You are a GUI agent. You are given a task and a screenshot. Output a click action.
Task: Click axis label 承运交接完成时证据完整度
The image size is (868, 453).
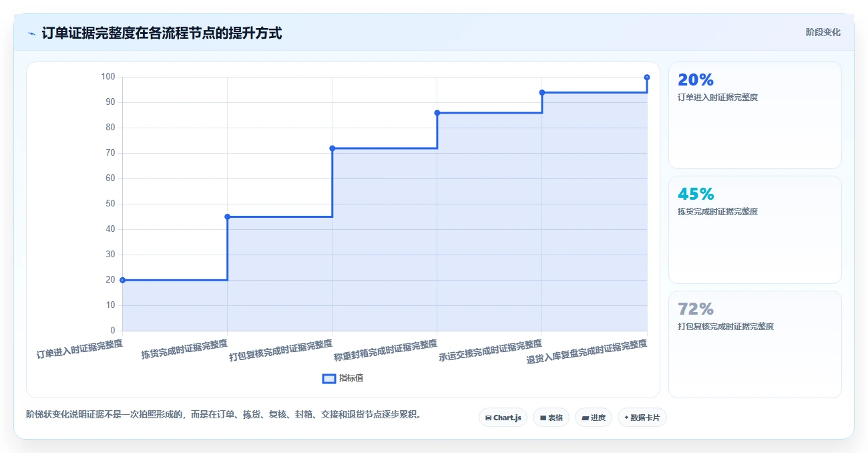point(491,351)
